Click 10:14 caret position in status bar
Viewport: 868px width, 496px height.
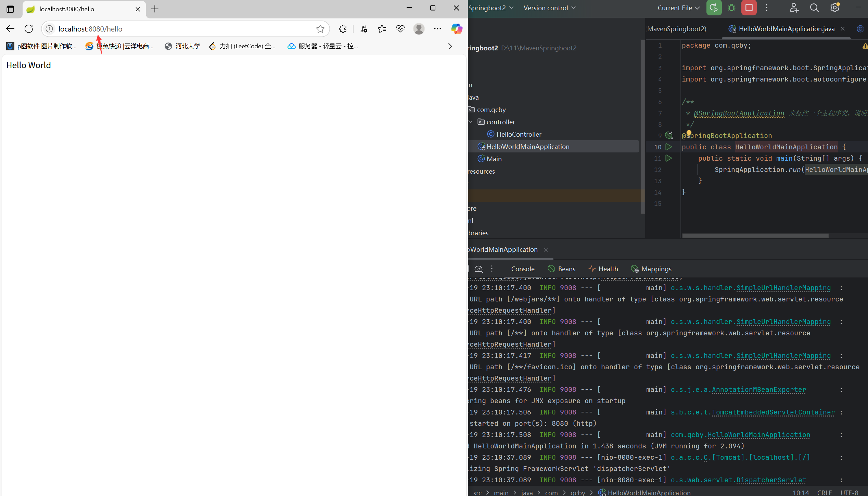(801, 493)
